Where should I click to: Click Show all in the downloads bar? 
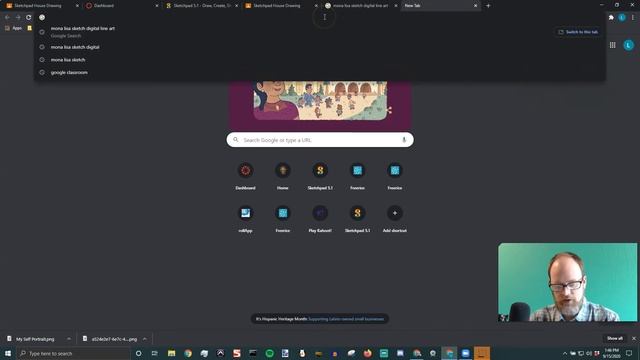point(614,338)
